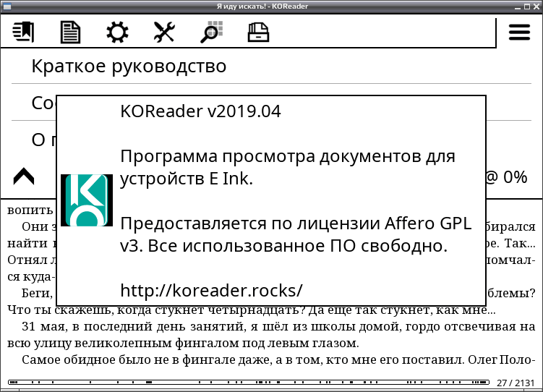Collapse menu with the up chevron
543x392 pixels.
point(24,176)
